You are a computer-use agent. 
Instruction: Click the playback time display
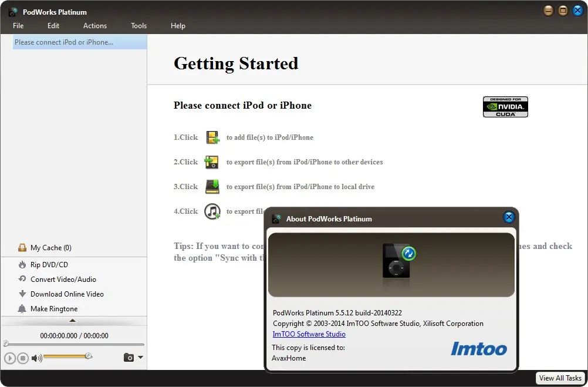tap(75, 335)
